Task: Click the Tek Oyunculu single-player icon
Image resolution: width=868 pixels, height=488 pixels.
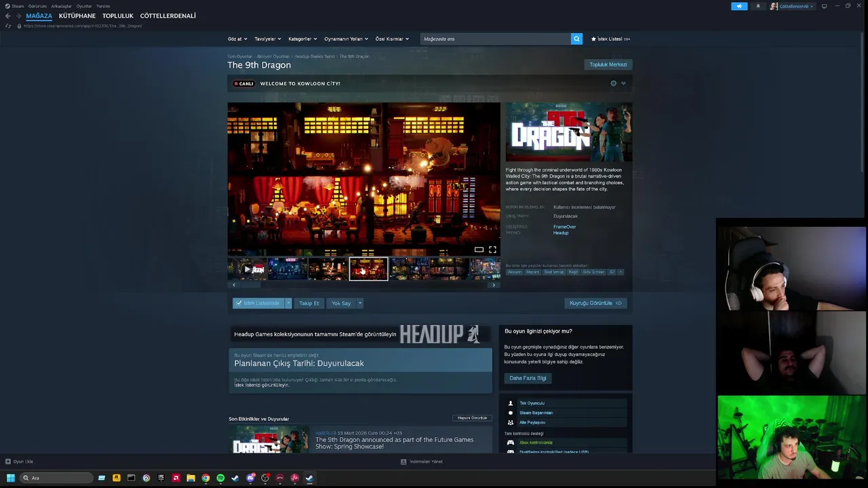Action: pos(511,403)
